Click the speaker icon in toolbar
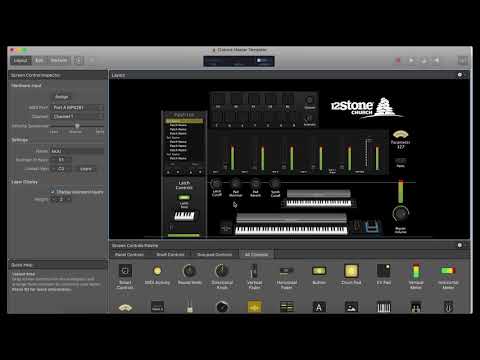480x360 pixels. pos(436,60)
